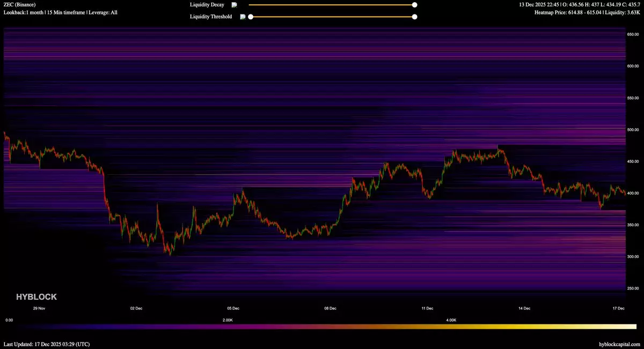Click the 300.00 price axis label
The height and width of the screenshot is (349, 644).
(x=634, y=257)
